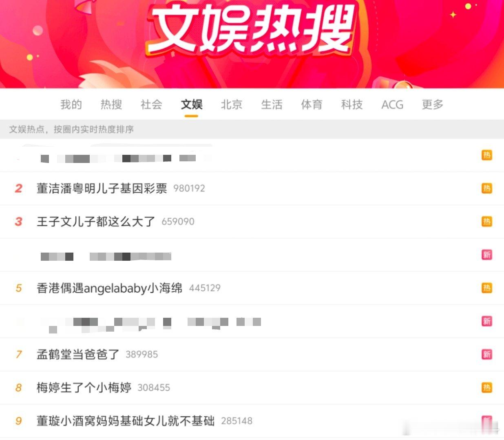
Task: Click the 文娱热搜 banner image
Action: (252, 44)
